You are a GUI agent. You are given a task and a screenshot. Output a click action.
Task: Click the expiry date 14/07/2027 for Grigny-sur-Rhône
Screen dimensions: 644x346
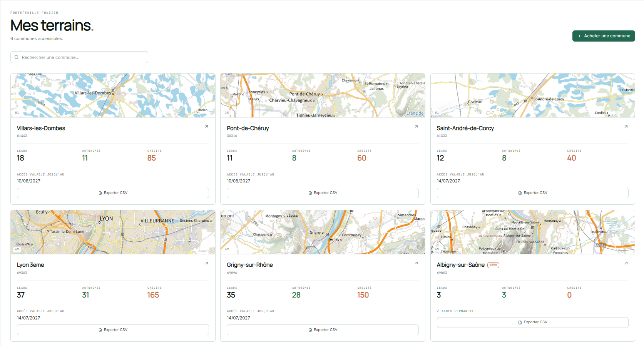tap(239, 318)
